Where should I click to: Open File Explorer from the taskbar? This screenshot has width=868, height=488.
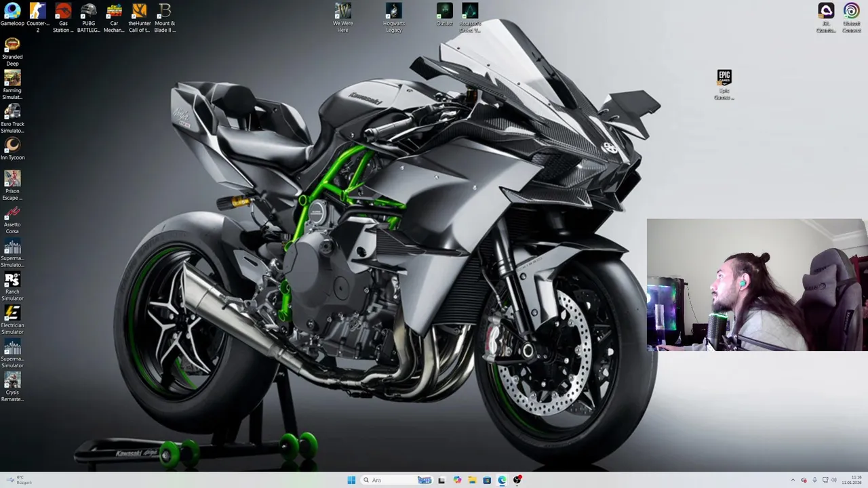tap(472, 480)
